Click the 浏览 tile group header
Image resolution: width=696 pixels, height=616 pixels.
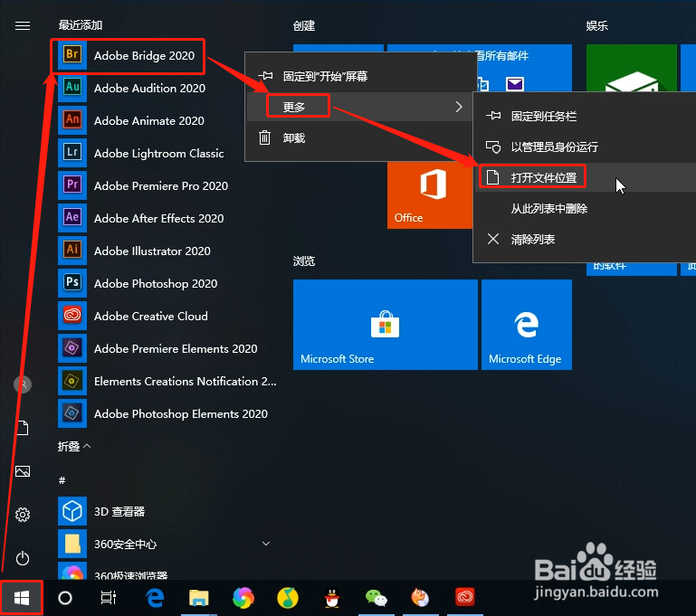(304, 261)
